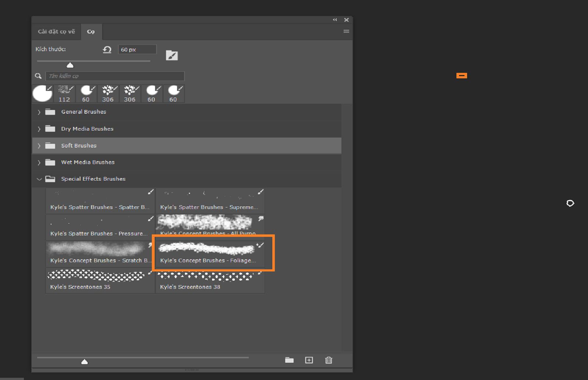Expand the General Brushes group chevron
Viewport: 588px width, 380px height.
[39, 112]
